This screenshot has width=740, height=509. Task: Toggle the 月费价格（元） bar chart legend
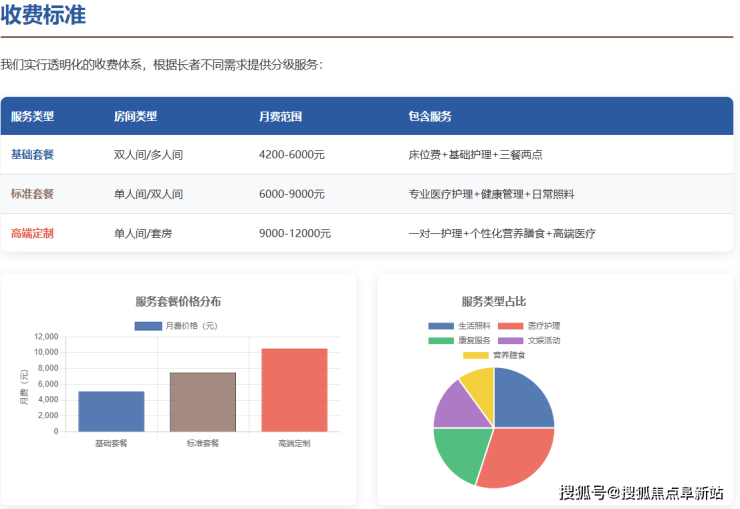[176, 326]
